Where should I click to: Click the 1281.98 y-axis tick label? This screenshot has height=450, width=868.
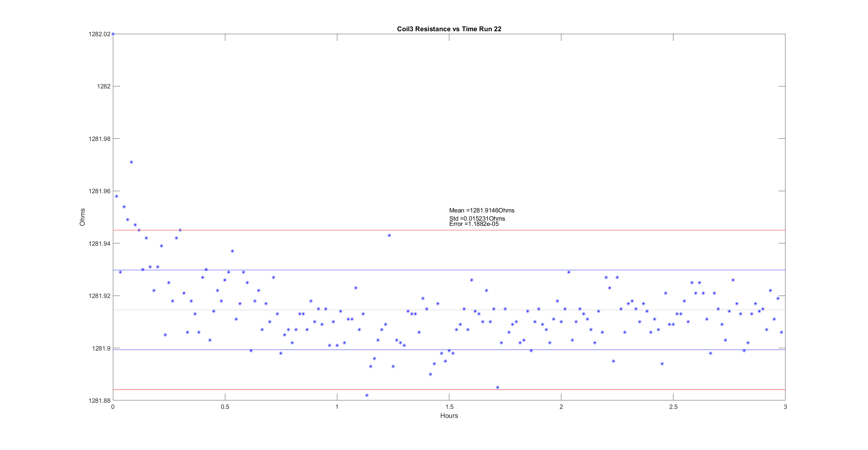(99, 139)
